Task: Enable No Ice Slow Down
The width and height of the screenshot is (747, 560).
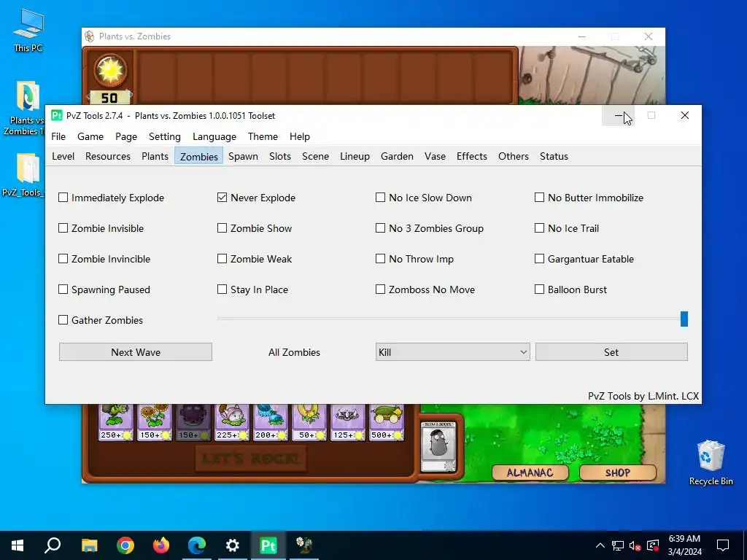Action: [x=380, y=198]
